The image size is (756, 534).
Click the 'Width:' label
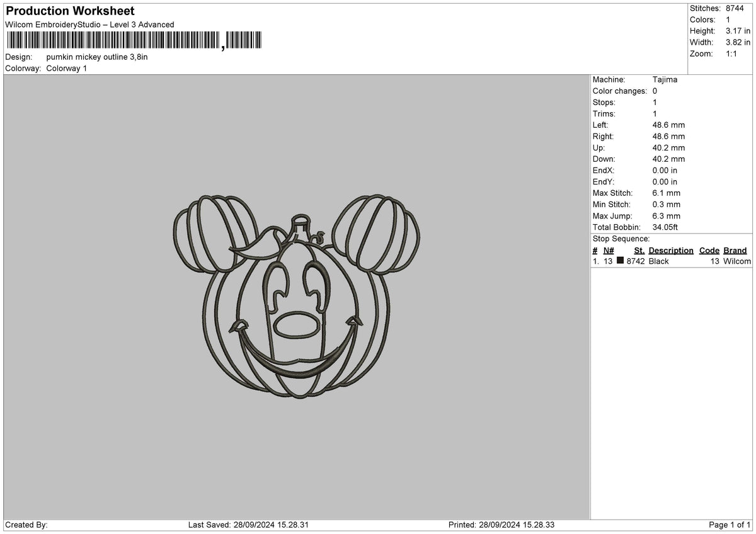pyautogui.click(x=701, y=42)
